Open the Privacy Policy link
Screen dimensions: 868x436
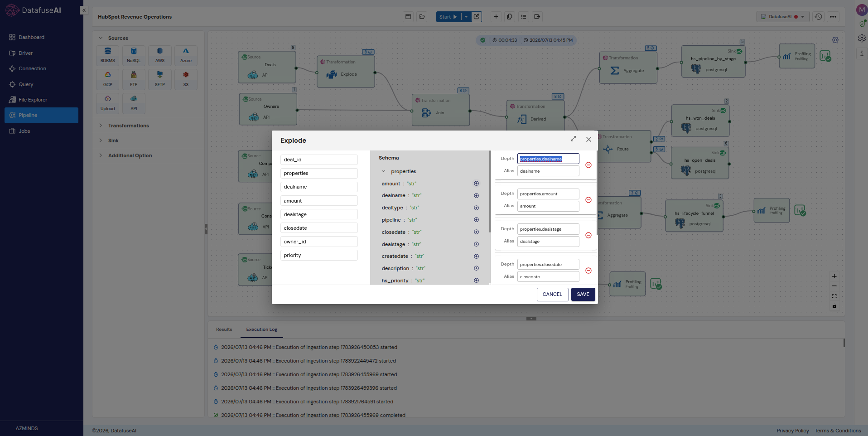coord(793,431)
